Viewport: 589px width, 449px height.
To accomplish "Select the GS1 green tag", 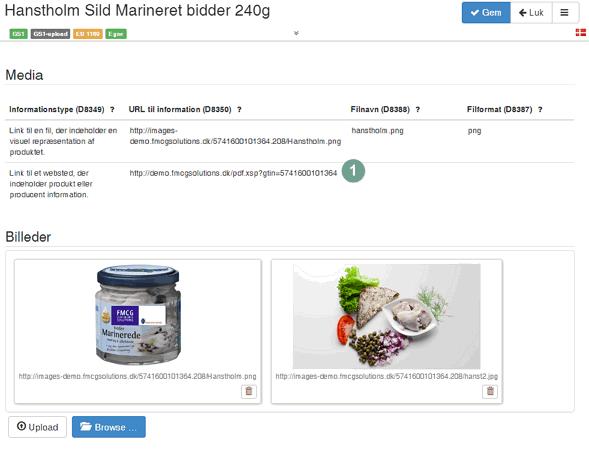I will 18,34.
